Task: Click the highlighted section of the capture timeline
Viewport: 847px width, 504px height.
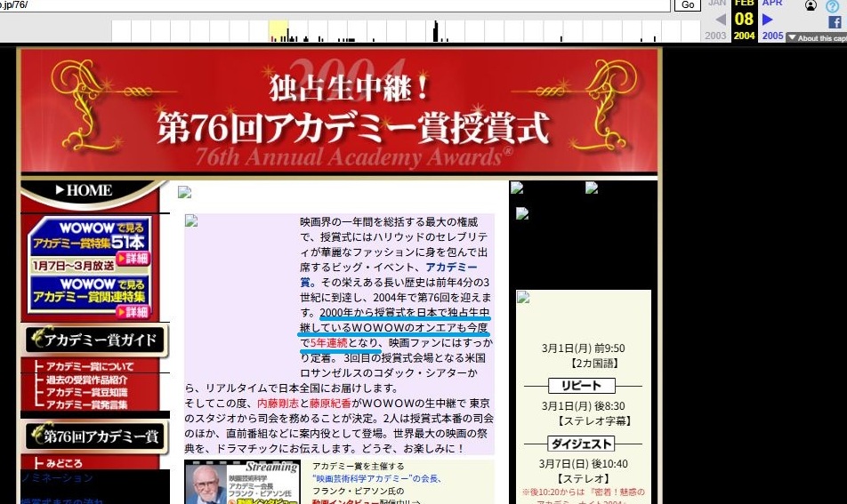Action: 278,32
